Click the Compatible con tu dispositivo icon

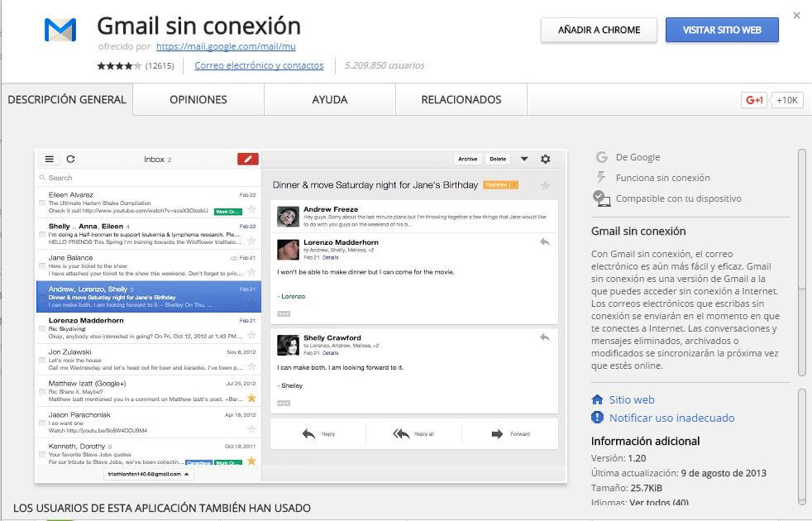(601, 198)
